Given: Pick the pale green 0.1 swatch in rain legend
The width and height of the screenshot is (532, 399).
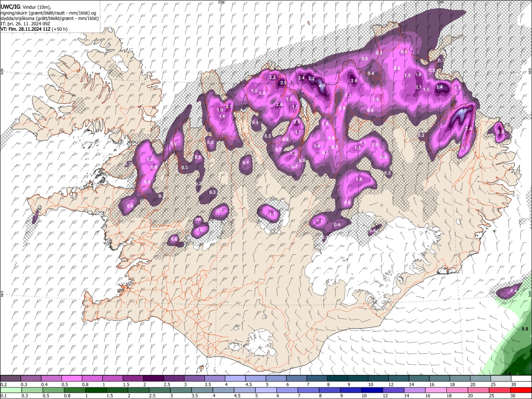Looking at the screenshot, I should 10,390.
